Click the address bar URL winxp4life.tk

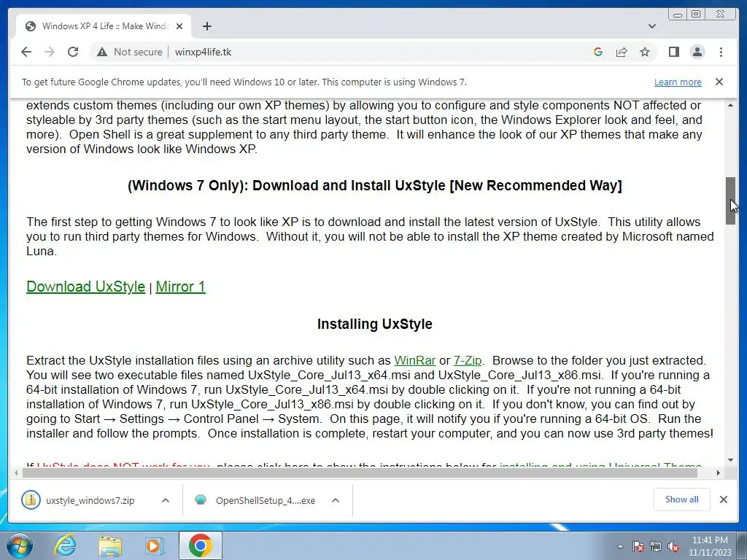click(x=203, y=52)
